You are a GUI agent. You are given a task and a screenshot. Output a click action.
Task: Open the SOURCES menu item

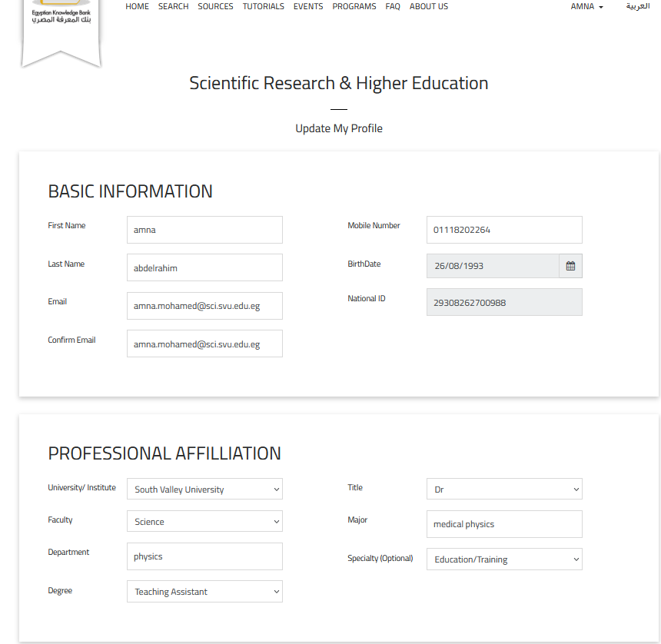click(215, 6)
